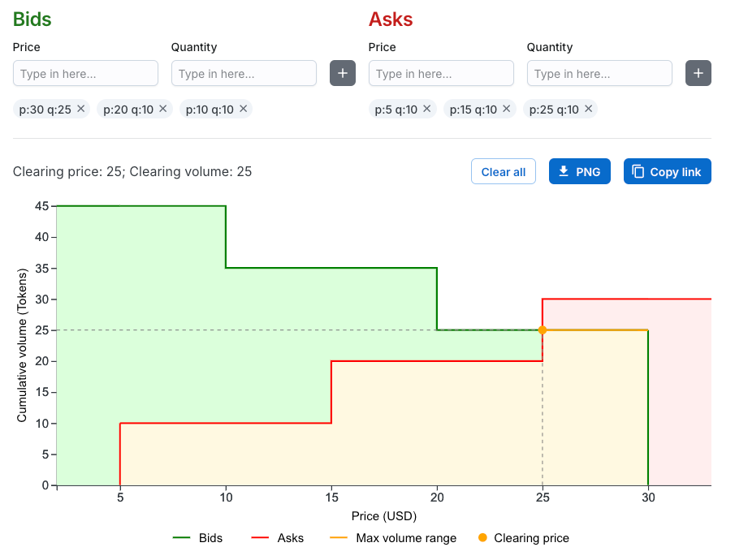Click the Cumulative volume (Tokens) axis title
The width and height of the screenshot is (735, 560).
pos(22,345)
